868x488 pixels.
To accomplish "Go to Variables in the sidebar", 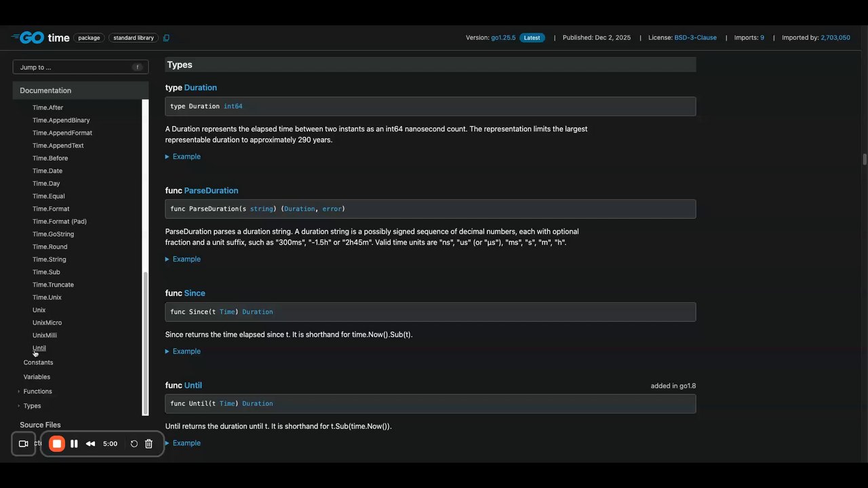I will (x=37, y=377).
